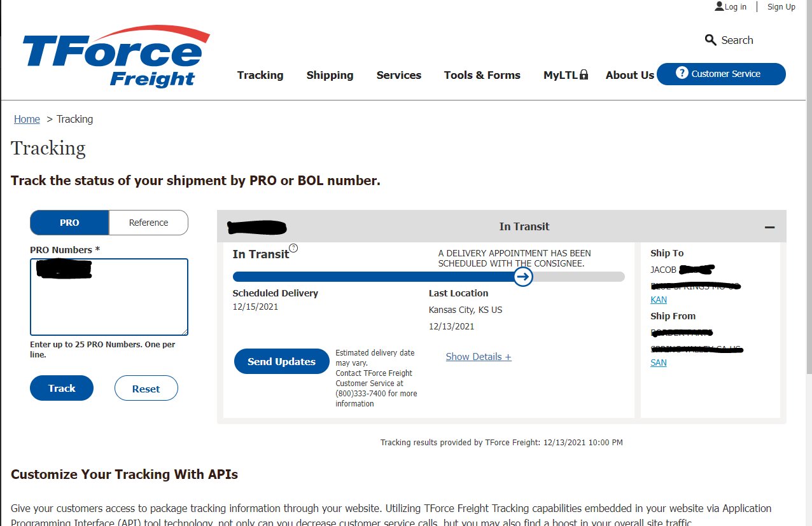Open the Shipping menu
The width and height of the screenshot is (812, 526).
tap(330, 75)
